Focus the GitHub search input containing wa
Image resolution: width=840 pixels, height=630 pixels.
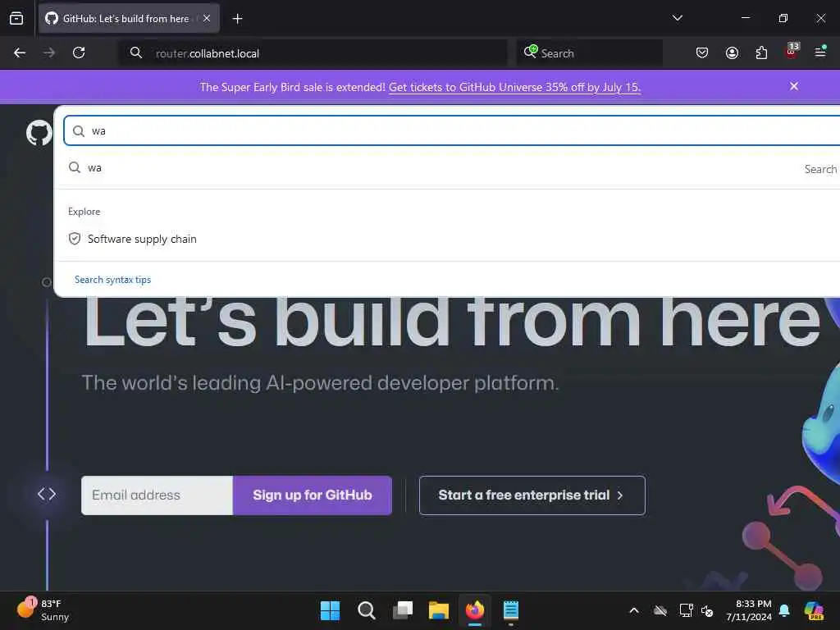tap(452, 130)
